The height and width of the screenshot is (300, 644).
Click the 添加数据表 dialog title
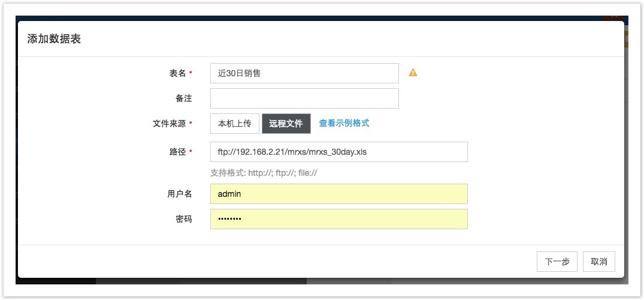click(54, 39)
